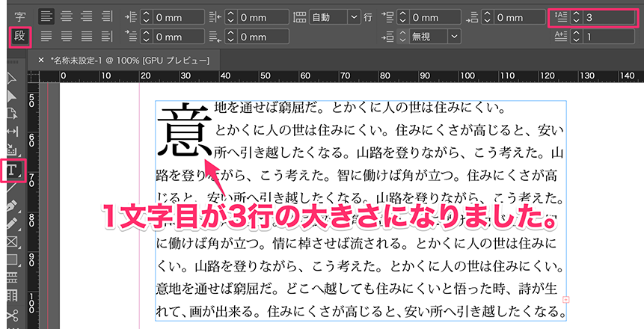Screen dimensions: 644x329
Task: Align paragraph away from spine
Action: (107, 36)
